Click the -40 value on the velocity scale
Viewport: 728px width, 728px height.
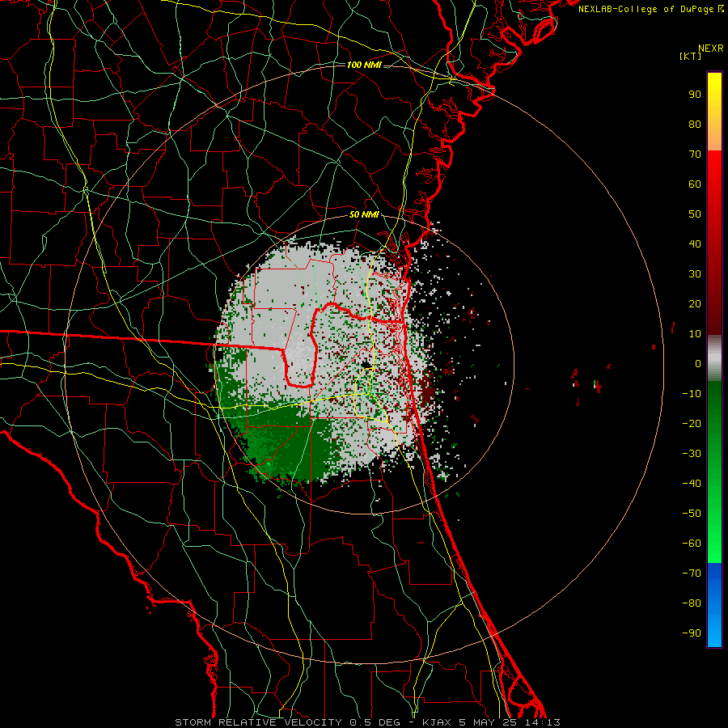point(692,484)
